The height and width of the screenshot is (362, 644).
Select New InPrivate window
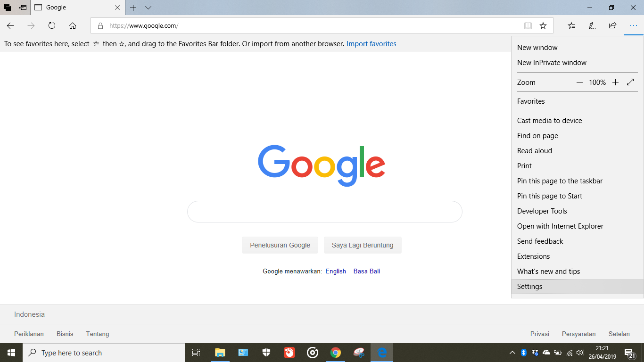[x=552, y=62]
